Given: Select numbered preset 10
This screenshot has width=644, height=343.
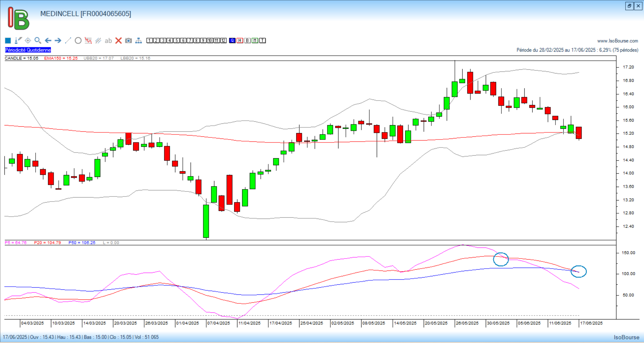Looking at the screenshot, I should point(210,41).
